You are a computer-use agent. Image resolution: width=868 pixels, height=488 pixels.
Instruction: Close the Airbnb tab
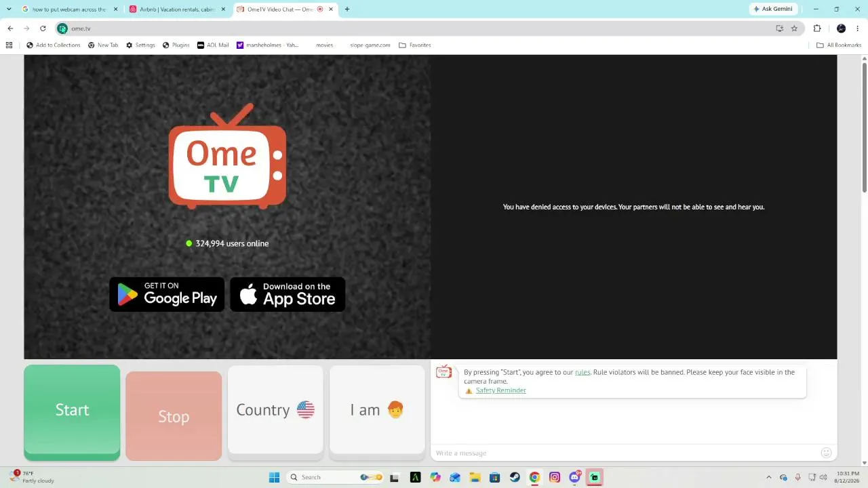[223, 9]
